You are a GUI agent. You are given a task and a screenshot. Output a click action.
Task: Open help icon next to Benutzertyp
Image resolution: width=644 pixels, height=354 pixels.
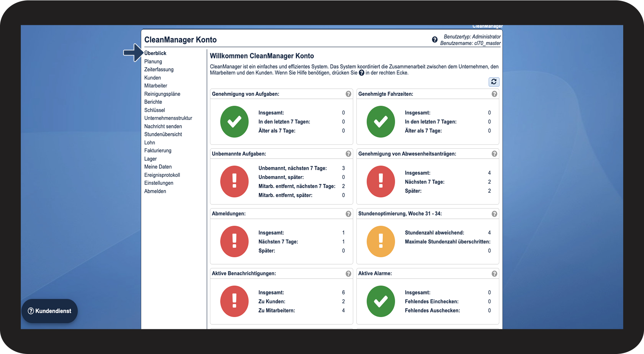click(435, 40)
